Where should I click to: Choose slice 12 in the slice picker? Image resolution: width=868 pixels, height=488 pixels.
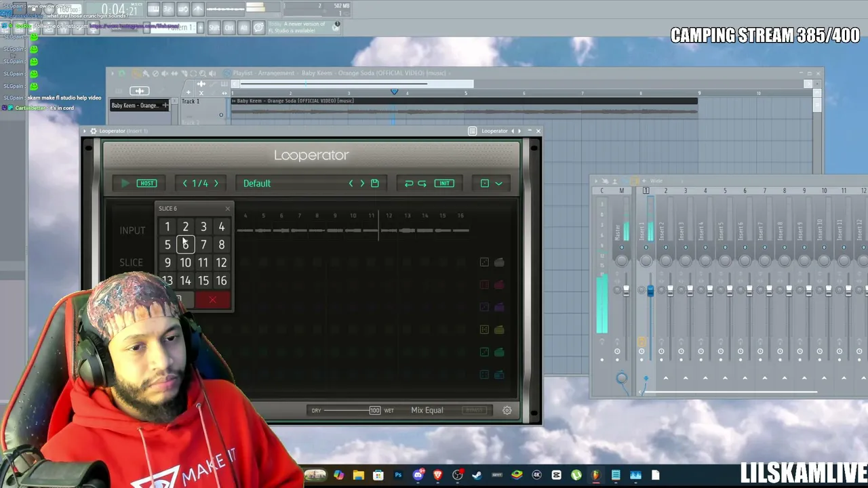[x=221, y=263]
